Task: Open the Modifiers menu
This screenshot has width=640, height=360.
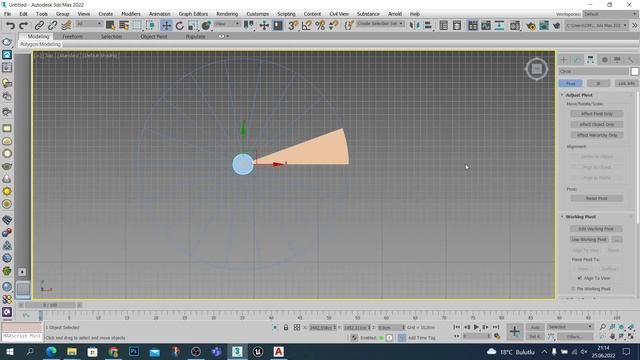Action: [131, 14]
